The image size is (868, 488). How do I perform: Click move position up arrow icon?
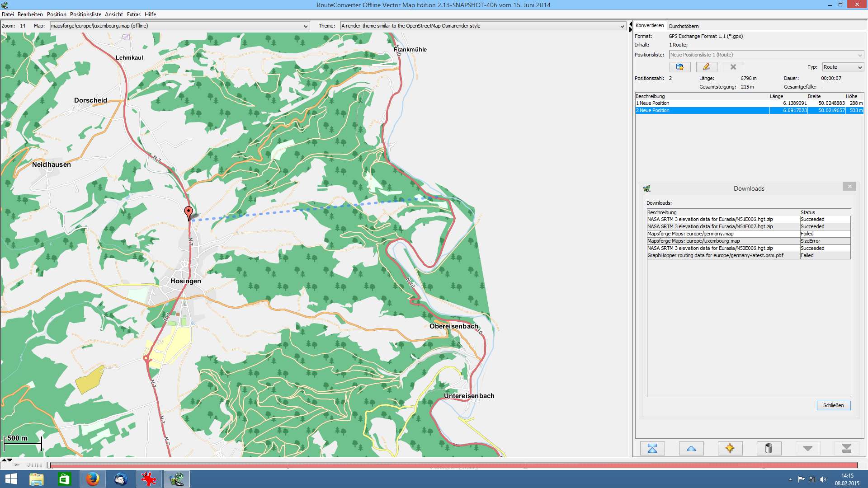[x=691, y=448]
